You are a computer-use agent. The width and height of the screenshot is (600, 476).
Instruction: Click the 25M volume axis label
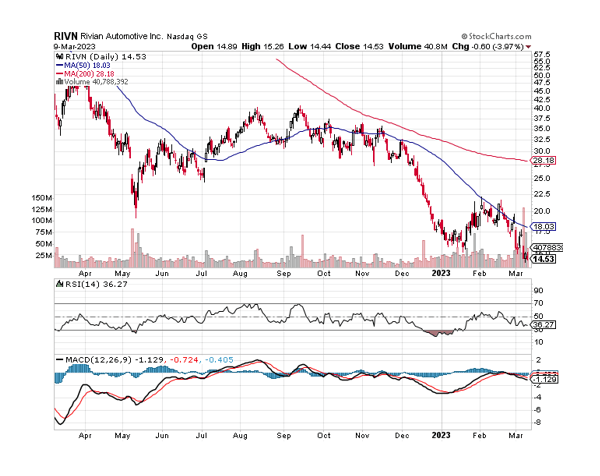(44, 255)
